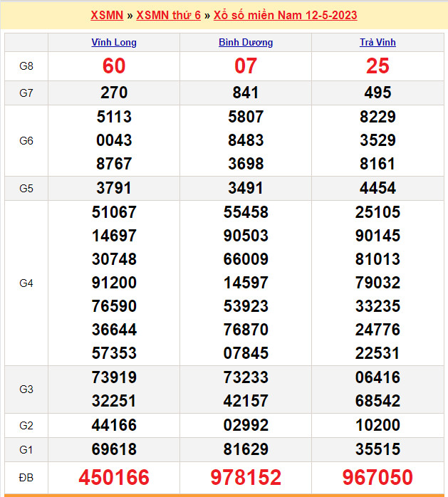
Task: Click G2 number 02992
Action: pos(246,425)
